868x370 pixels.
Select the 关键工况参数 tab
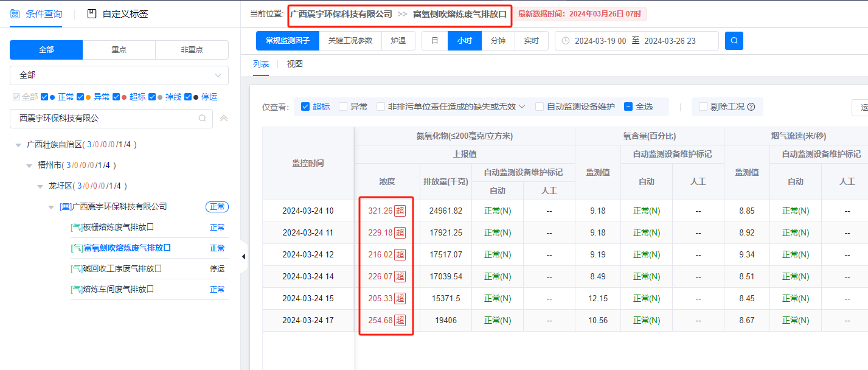coord(350,41)
